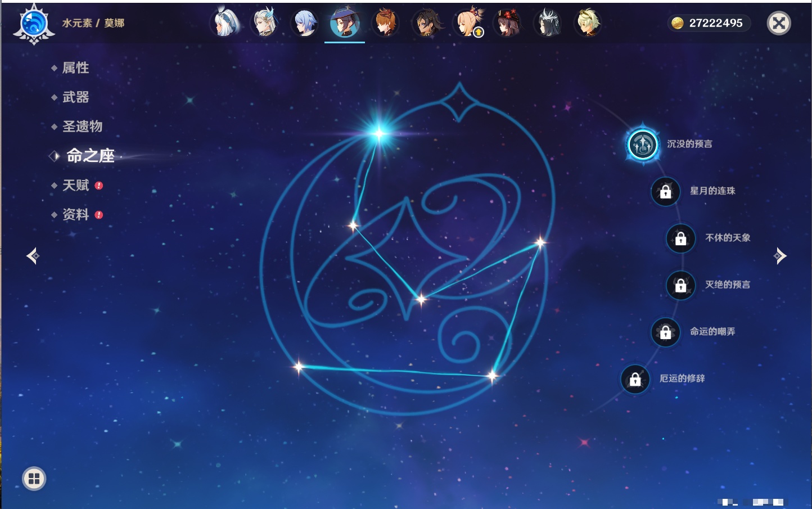812x509 pixels.
Task: Click the red alert badge beside 资料
Action: click(x=99, y=215)
